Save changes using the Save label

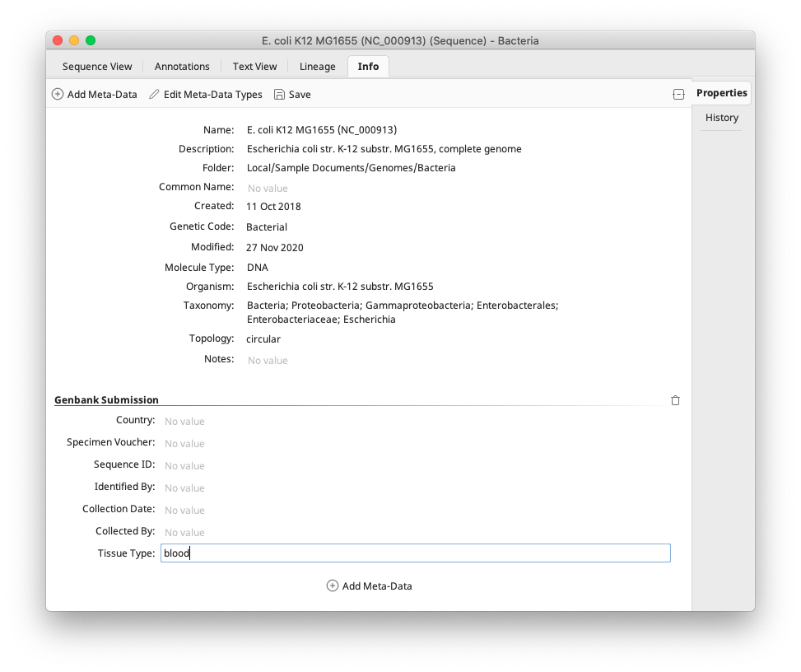pyautogui.click(x=300, y=95)
